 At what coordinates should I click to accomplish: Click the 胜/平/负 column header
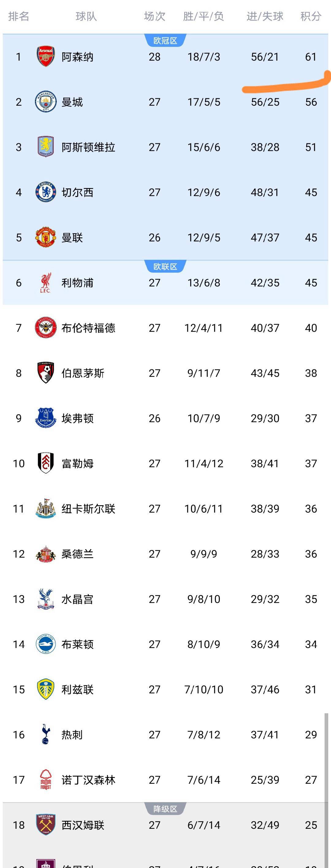[203, 16]
